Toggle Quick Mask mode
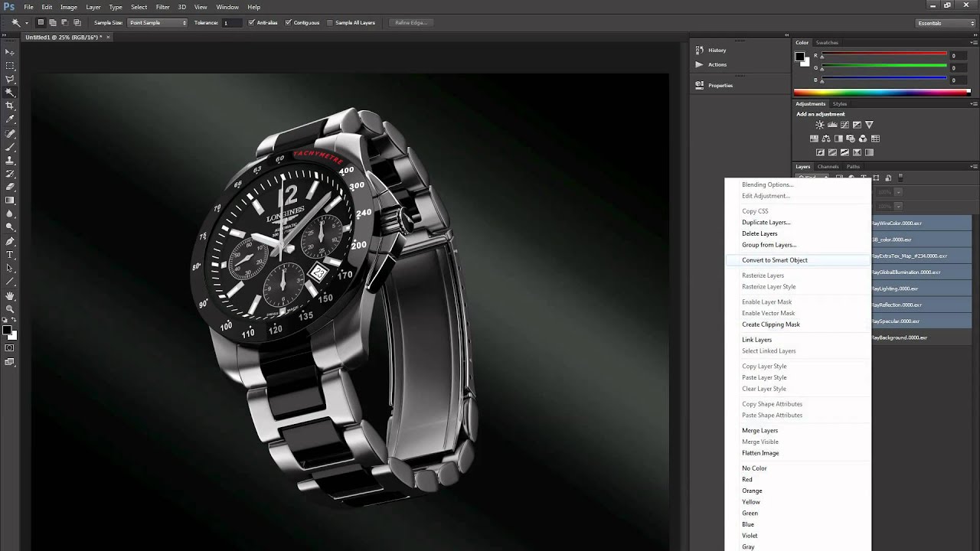Screen dimensions: 980x551 10,348
